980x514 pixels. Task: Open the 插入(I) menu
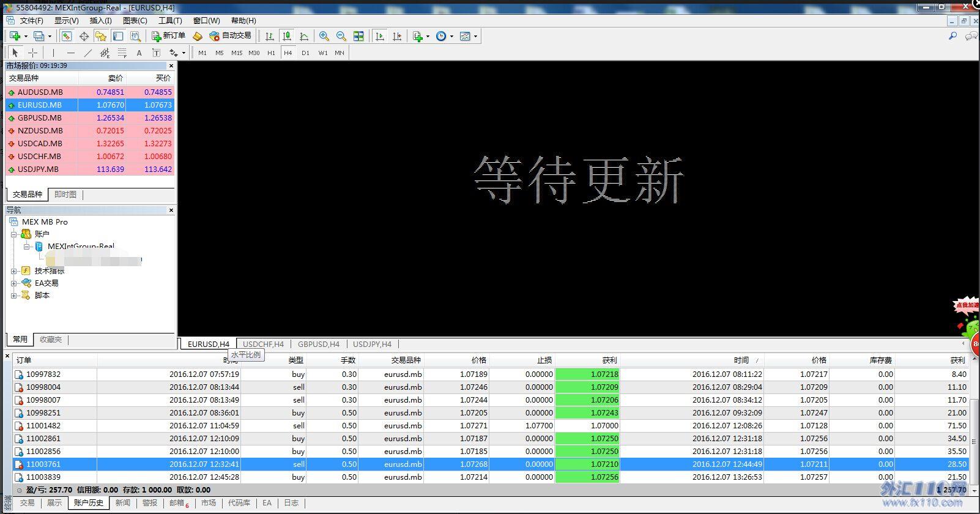[x=100, y=21]
